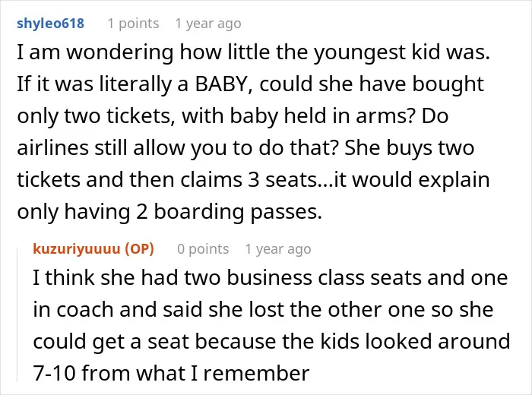532x395 pixels.
Task: Click the '0 points' score on the reply
Action: coord(203,249)
